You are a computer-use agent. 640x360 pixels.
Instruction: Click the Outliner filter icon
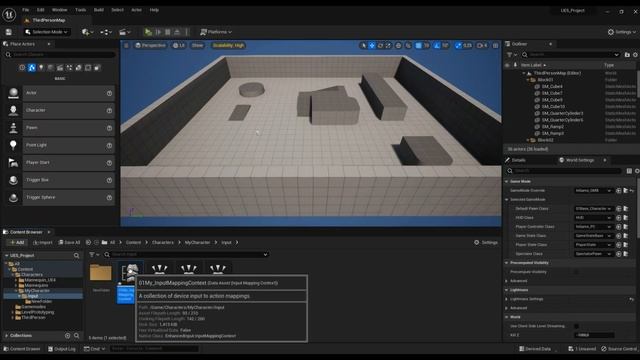(x=510, y=55)
